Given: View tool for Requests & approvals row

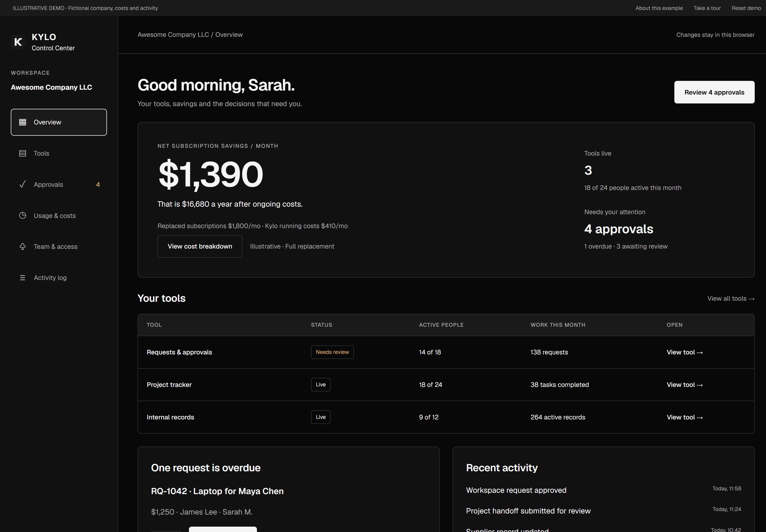Looking at the screenshot, I should pyautogui.click(x=685, y=352).
